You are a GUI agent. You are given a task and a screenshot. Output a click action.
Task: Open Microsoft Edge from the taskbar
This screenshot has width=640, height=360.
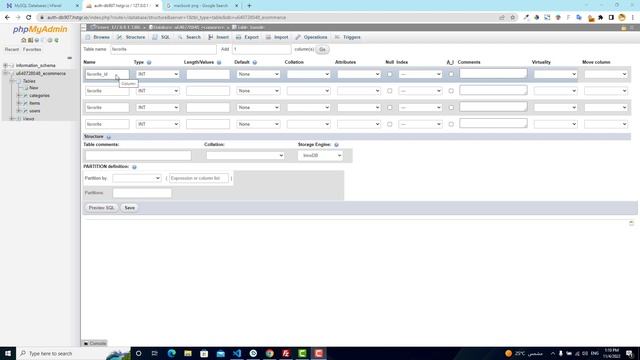pyautogui.click(x=171, y=353)
